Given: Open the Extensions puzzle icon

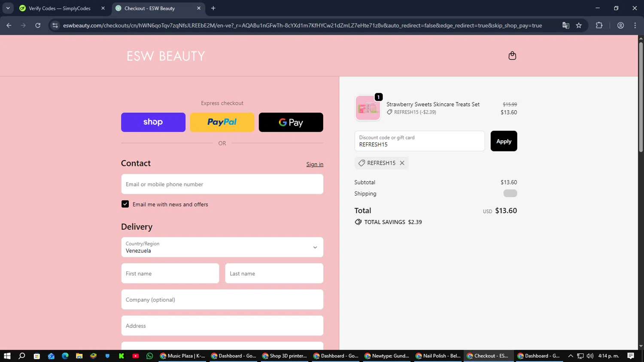Looking at the screenshot, I should pos(599,25).
